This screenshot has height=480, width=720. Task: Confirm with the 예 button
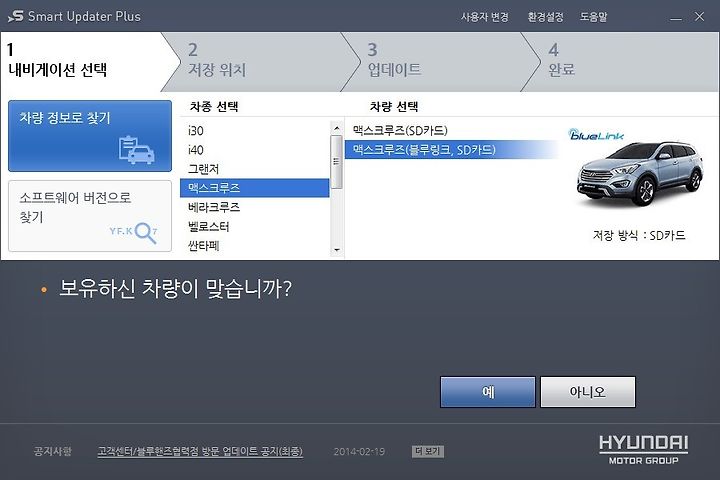pos(488,392)
